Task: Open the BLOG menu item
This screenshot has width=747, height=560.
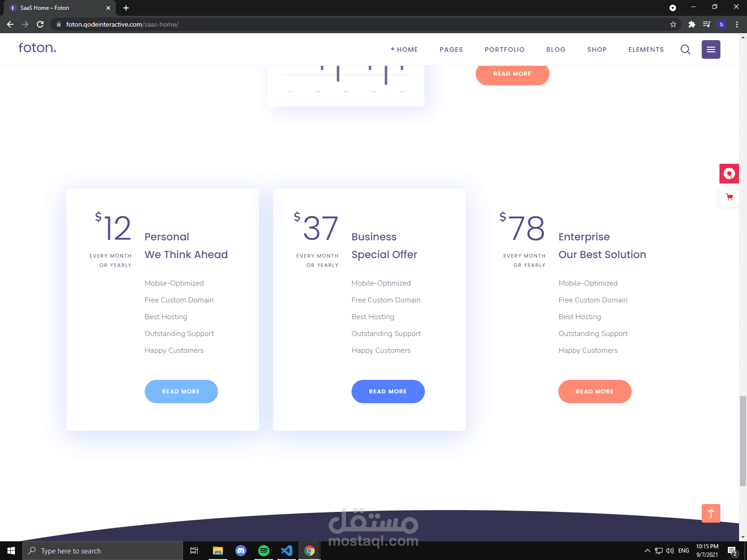Action: coord(556,49)
